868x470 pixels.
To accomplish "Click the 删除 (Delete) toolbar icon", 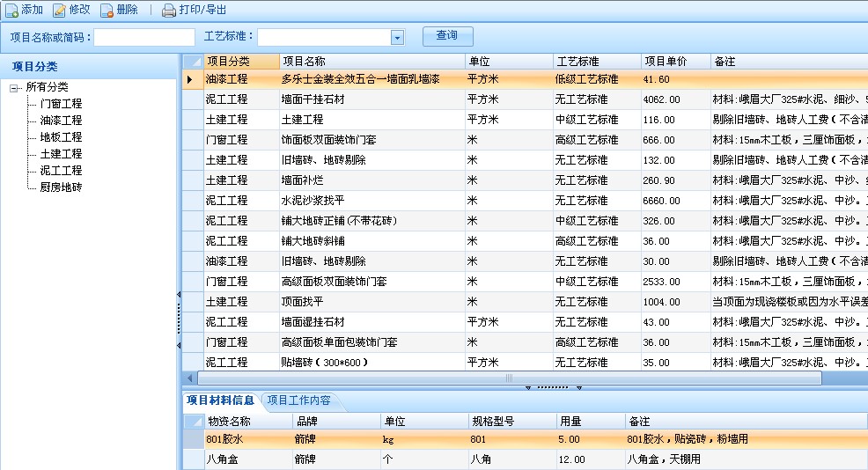I will [x=107, y=10].
